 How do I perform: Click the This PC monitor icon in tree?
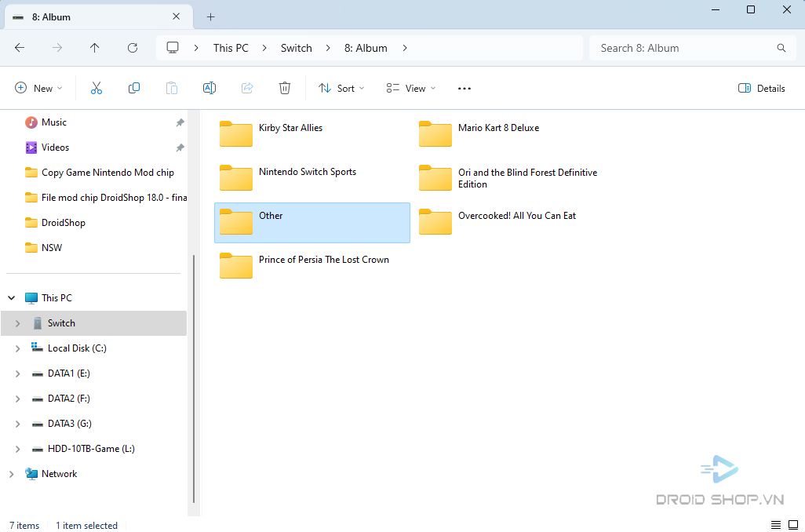pos(31,298)
